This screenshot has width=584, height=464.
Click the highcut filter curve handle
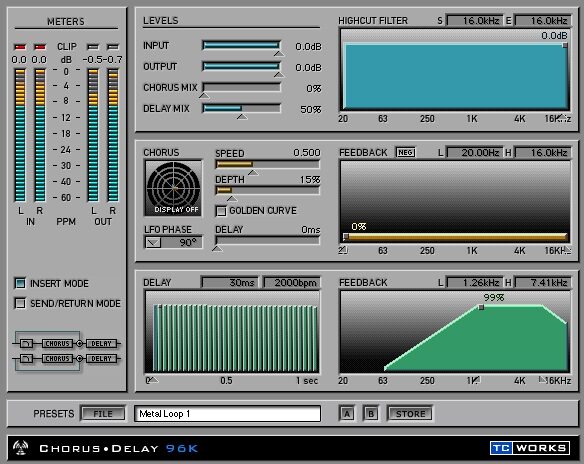(x=565, y=45)
